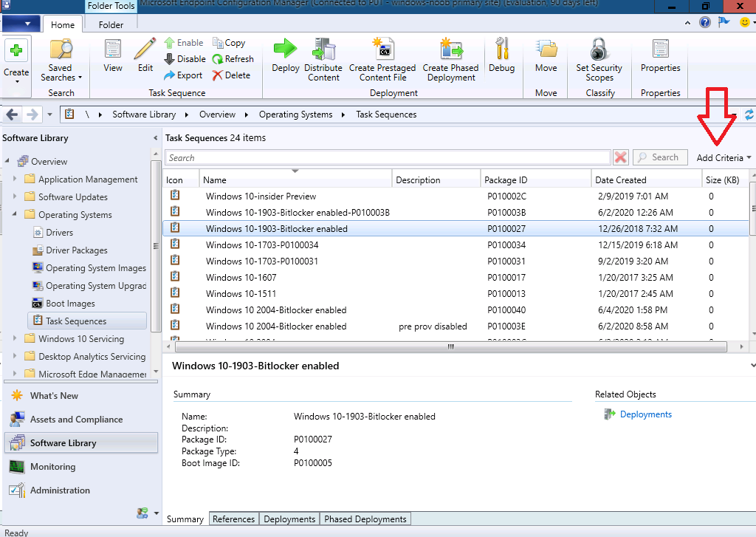Expand the Software Updates node

15,196
